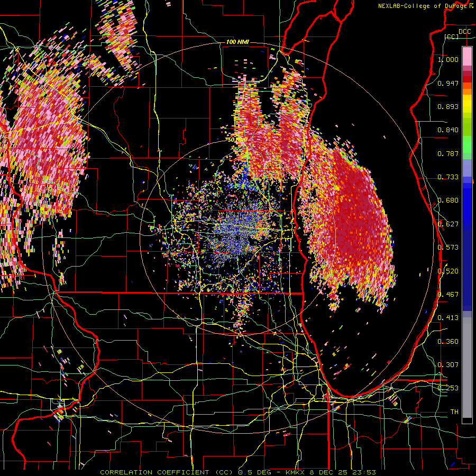Select the 1.000 legend value

[x=448, y=59]
